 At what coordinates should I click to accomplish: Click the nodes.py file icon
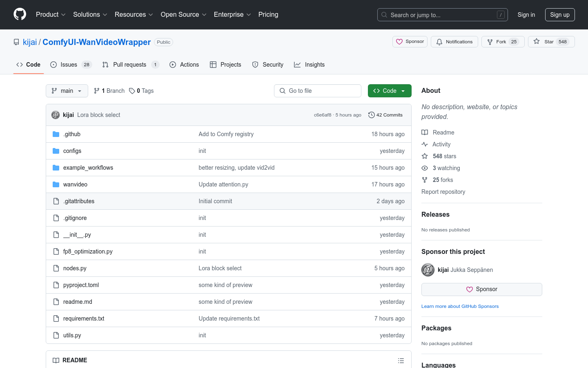pos(56,268)
